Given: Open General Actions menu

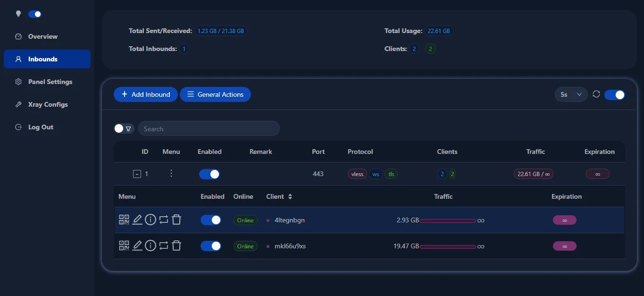Looking at the screenshot, I should click(215, 94).
